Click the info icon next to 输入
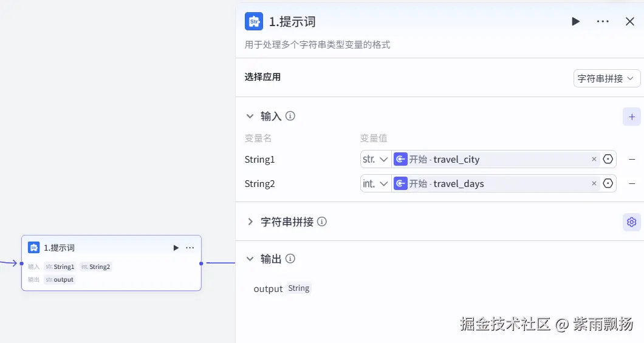Screen dimensions: 644x343 (290, 116)
